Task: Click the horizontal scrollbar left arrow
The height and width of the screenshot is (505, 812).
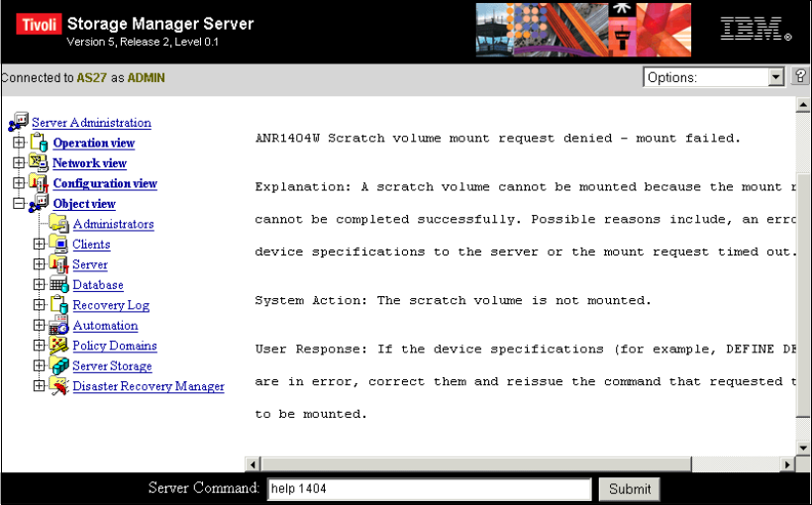Action: tap(253, 464)
